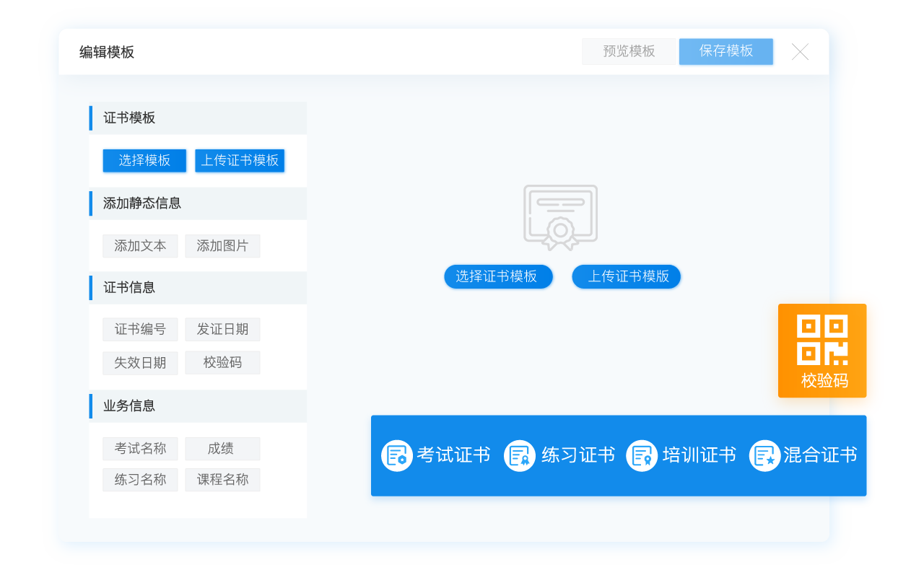
Task: Click the 预览模板 button
Action: tap(629, 51)
